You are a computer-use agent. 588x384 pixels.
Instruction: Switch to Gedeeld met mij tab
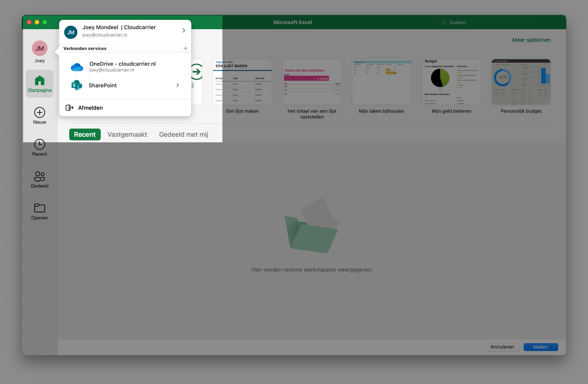point(184,134)
